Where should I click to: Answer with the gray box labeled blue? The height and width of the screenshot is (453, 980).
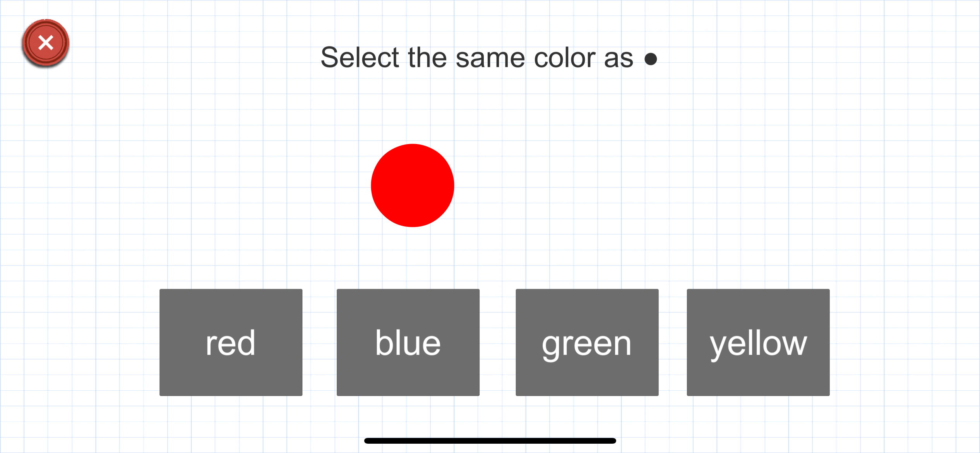408,342
